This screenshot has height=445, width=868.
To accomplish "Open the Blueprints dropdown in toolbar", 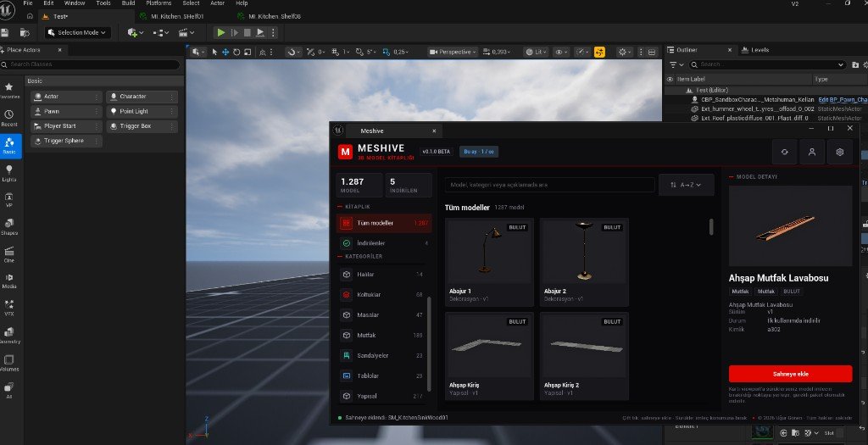I will pyautogui.click(x=160, y=33).
